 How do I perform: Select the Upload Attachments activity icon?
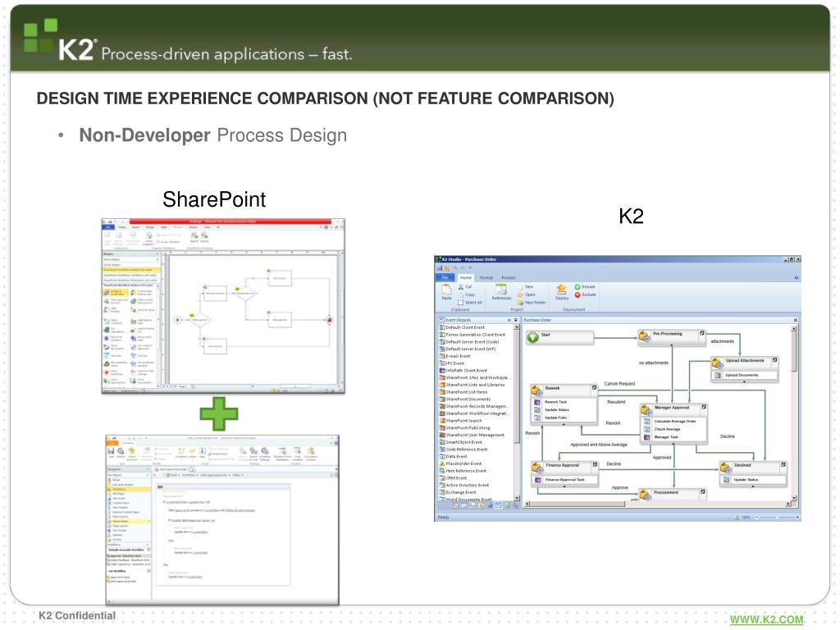point(717,363)
